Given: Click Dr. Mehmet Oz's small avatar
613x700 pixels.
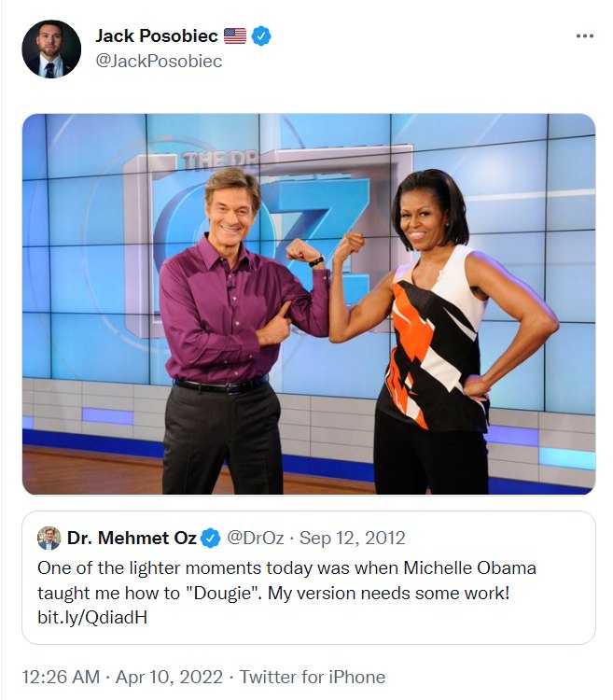Looking at the screenshot, I should pyautogui.click(x=49, y=538).
